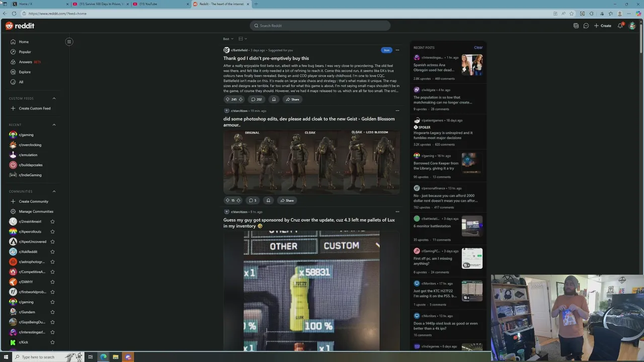Toggle the star next to r/AskReddit

pyautogui.click(x=52, y=252)
